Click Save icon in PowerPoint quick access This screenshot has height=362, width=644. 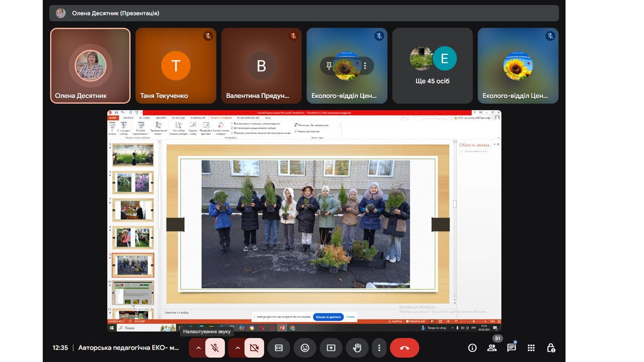point(116,112)
